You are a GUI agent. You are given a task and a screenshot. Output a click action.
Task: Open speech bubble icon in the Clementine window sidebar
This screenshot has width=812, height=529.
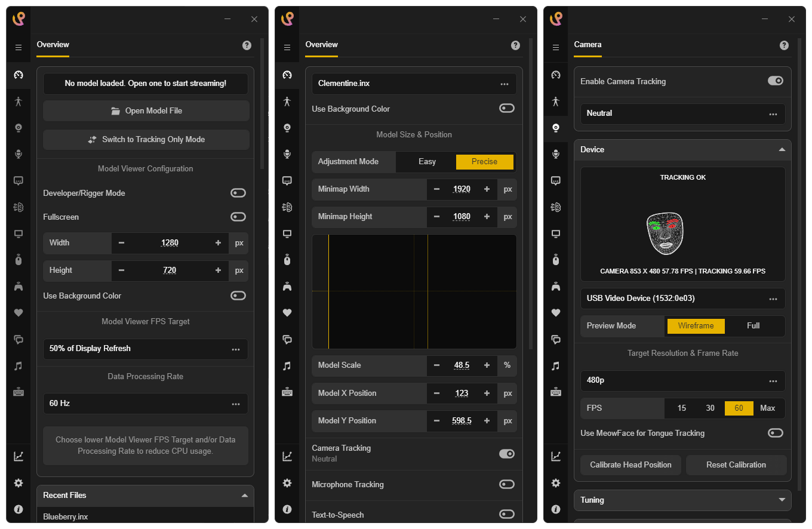tap(287, 180)
